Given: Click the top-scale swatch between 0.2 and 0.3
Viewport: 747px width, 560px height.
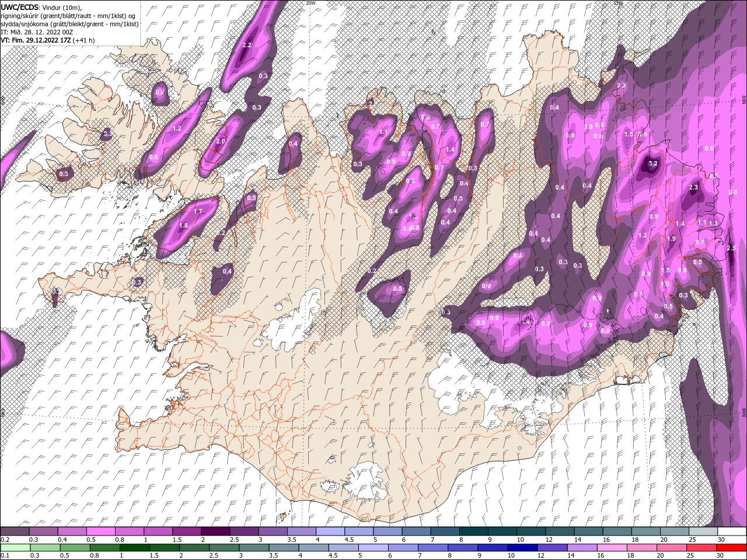Looking at the screenshot, I should 15,531.
